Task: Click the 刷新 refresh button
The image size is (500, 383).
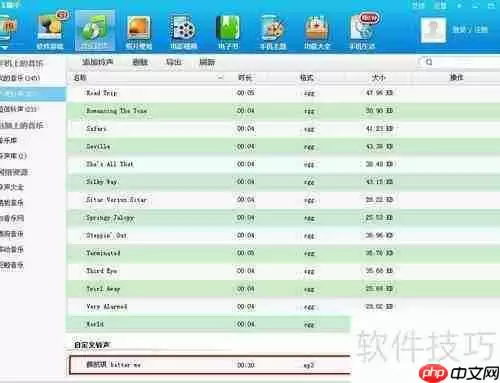Action: pos(207,62)
